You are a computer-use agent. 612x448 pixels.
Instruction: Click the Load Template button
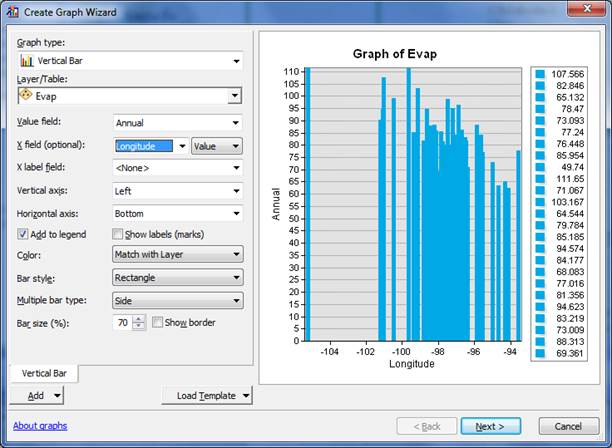(x=206, y=395)
